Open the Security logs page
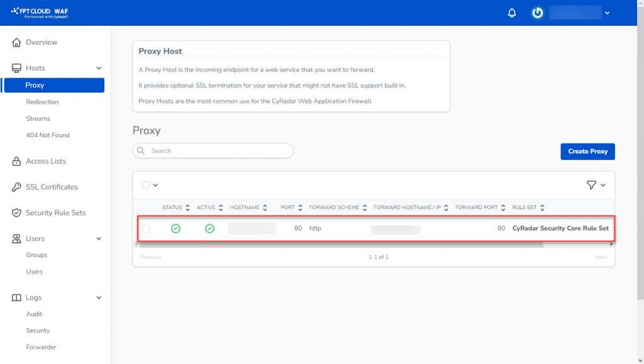644x364 pixels. (38, 330)
